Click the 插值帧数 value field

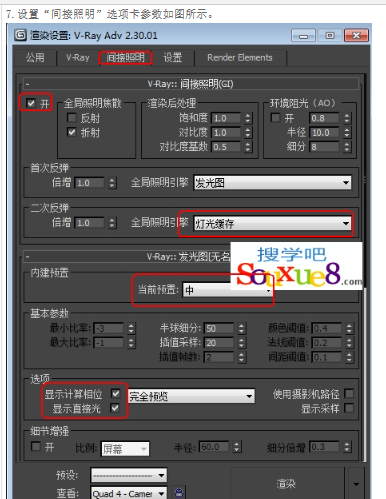(x=219, y=357)
